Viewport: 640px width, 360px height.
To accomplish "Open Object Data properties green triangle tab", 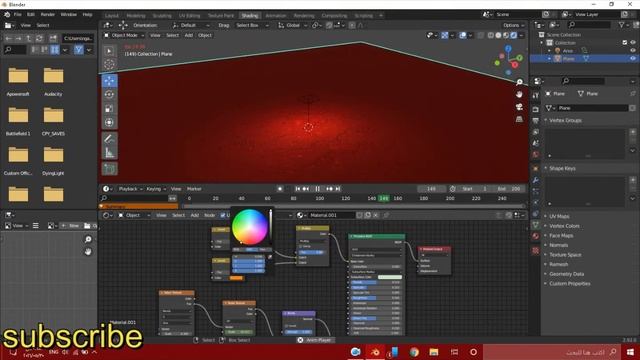I will [536, 225].
